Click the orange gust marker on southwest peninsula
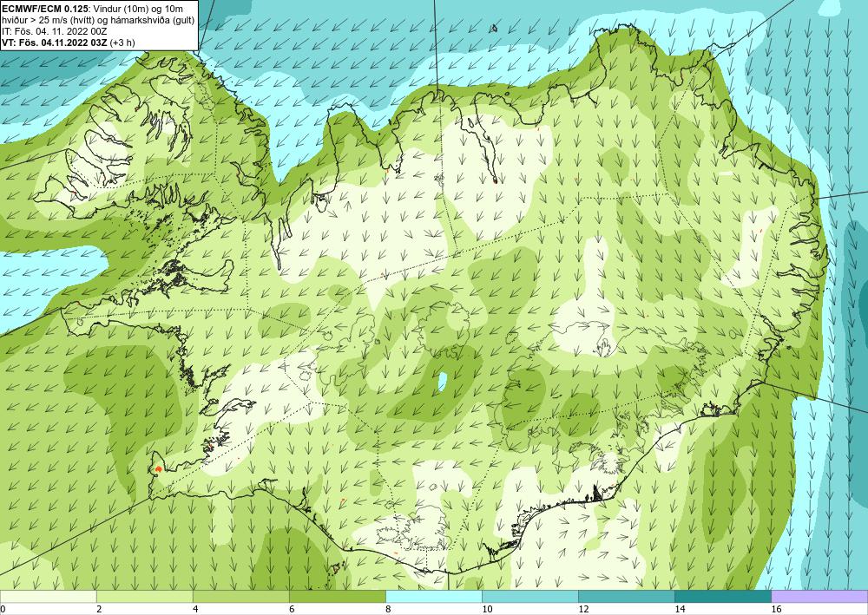 tap(158, 469)
